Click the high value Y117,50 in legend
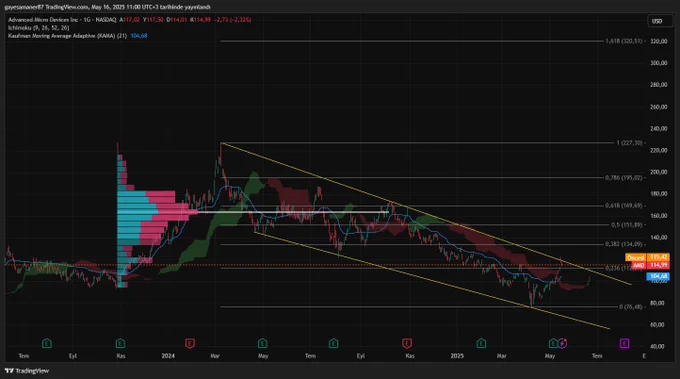The image size is (680, 379). tap(154, 20)
